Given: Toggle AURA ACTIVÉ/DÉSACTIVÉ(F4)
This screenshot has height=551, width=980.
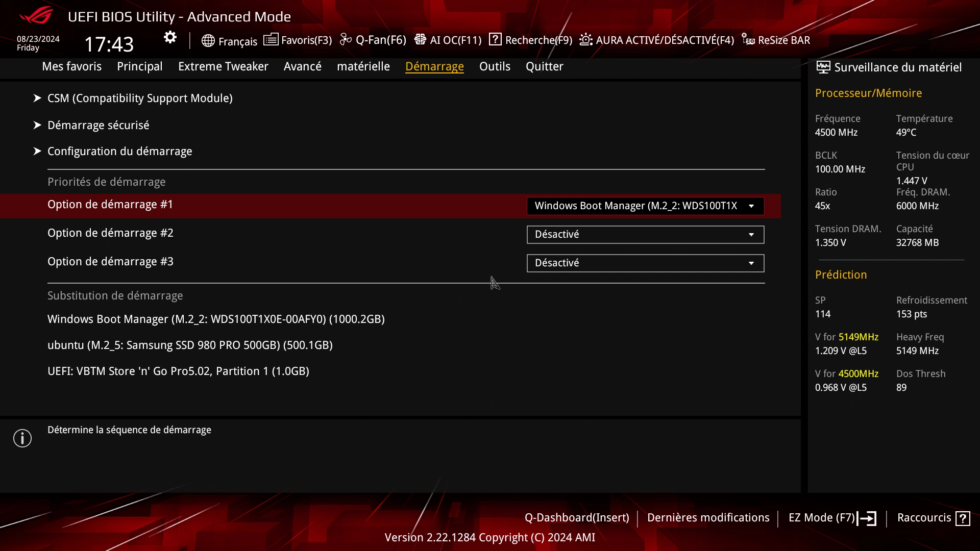Looking at the screenshot, I should coord(665,40).
